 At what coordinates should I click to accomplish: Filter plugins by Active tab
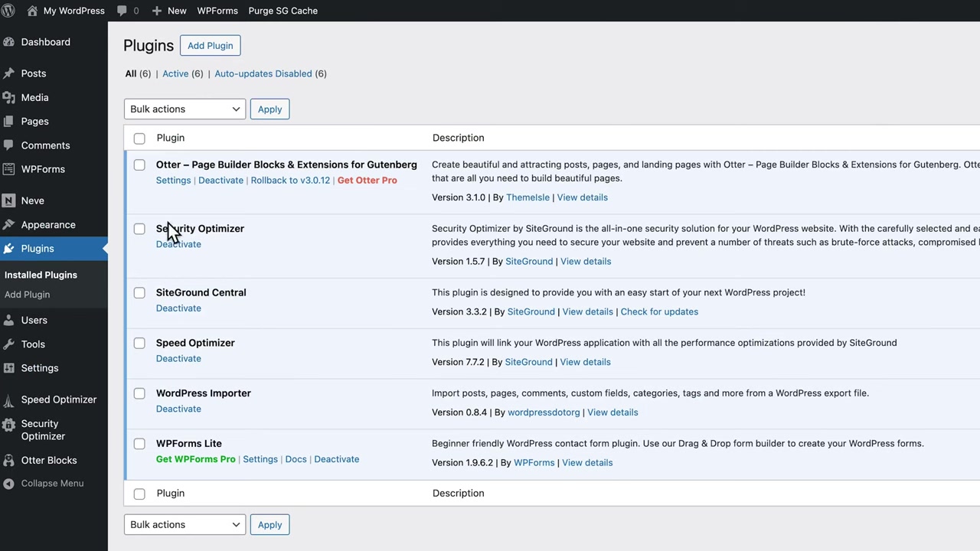(x=175, y=73)
